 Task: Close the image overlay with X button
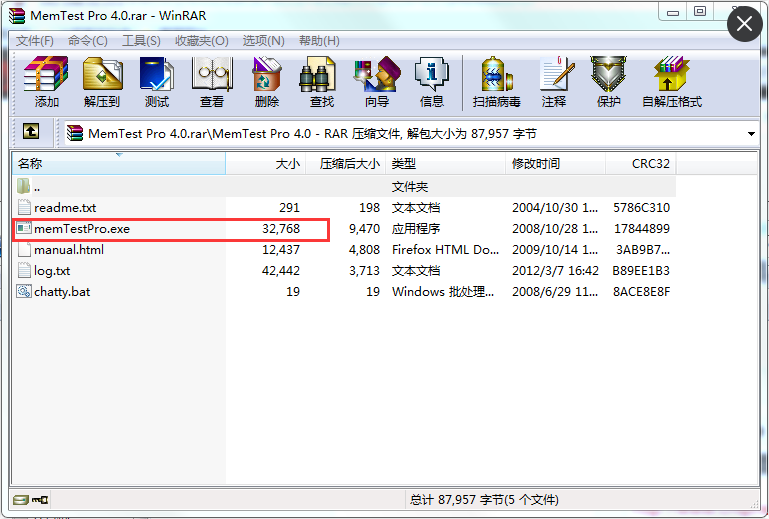pyautogui.click(x=744, y=24)
